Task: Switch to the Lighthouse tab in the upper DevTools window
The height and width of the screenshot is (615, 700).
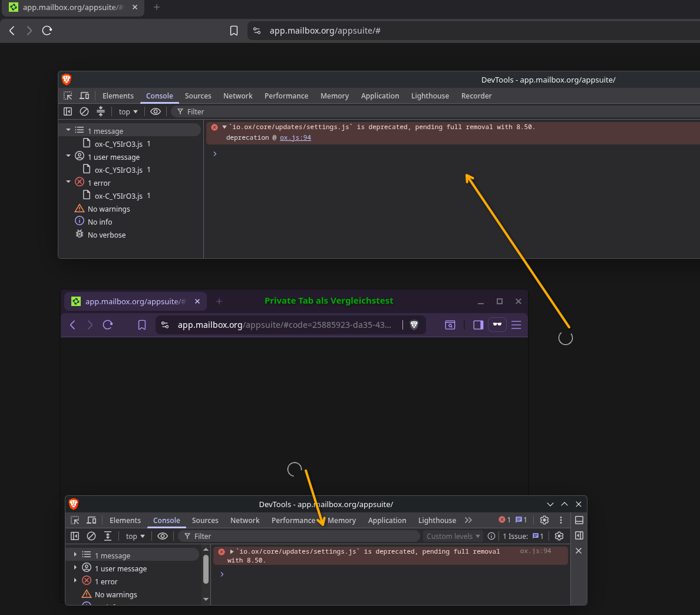Action: pos(430,96)
